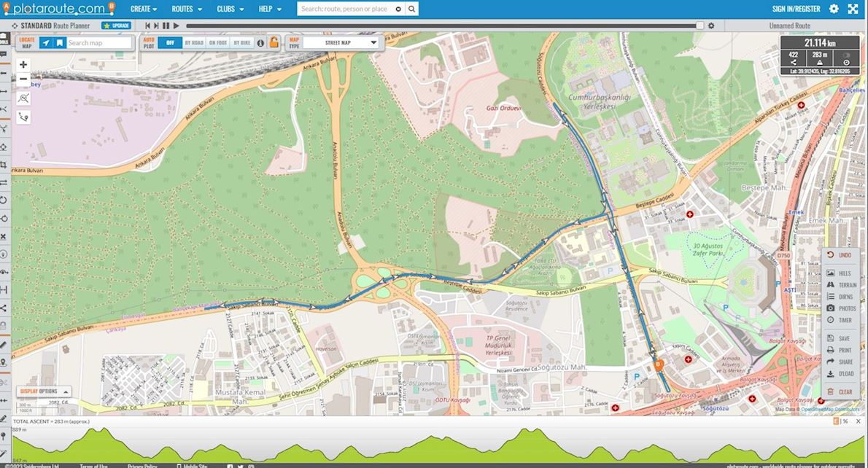The height and width of the screenshot is (468, 868).
Task: Close the elevation profile panel
Action: coord(858,421)
